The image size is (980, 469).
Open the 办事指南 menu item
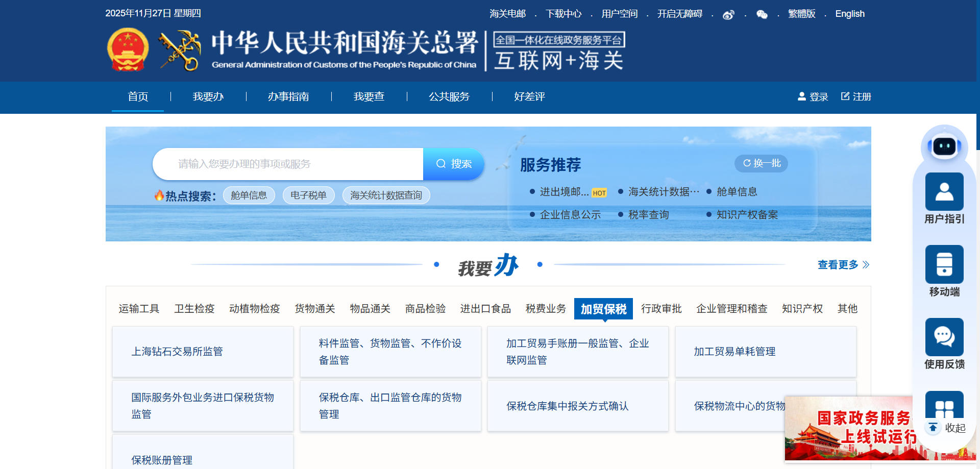[288, 96]
